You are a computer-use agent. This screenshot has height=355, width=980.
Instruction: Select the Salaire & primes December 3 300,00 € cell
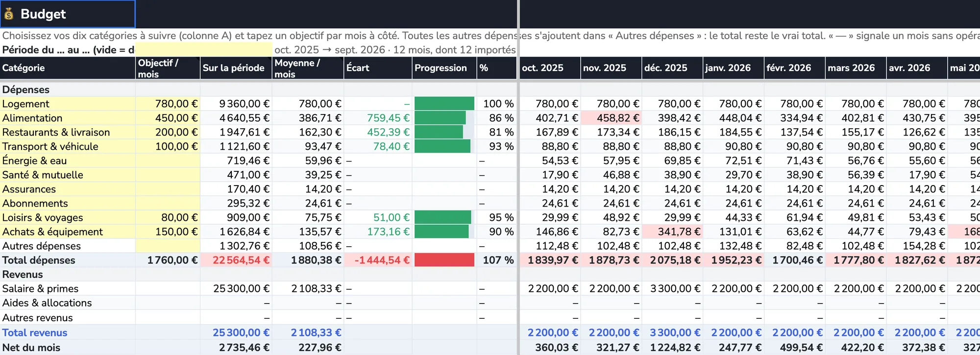(x=672, y=288)
